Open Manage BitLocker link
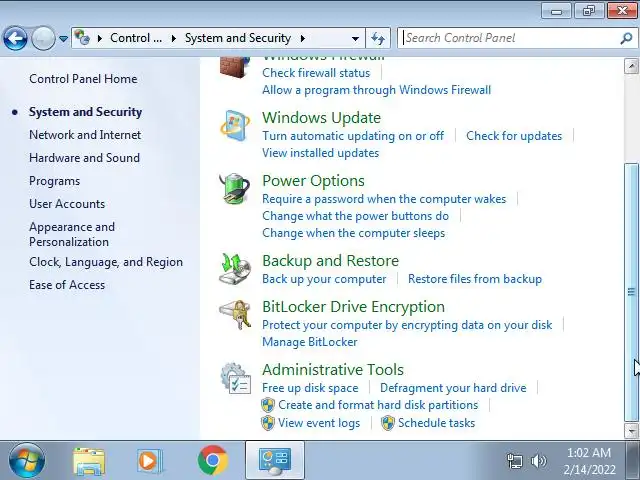The width and height of the screenshot is (640, 480). 310,342
